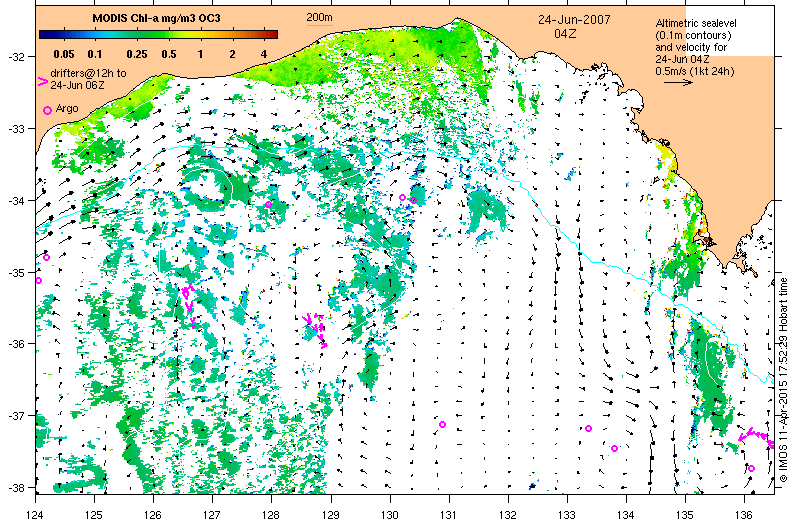Click the -38 latitude axis label

pyautogui.click(x=16, y=488)
